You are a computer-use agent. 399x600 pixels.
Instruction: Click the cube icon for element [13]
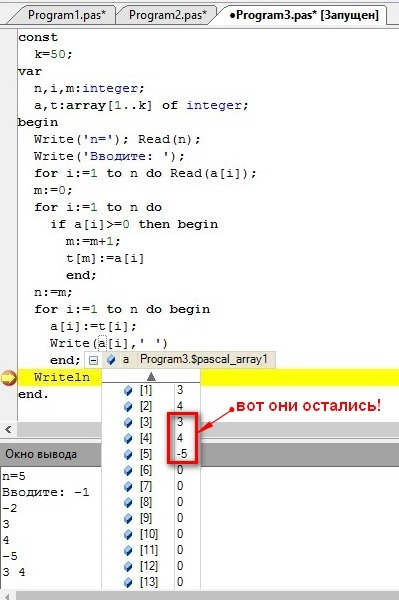click(x=128, y=582)
